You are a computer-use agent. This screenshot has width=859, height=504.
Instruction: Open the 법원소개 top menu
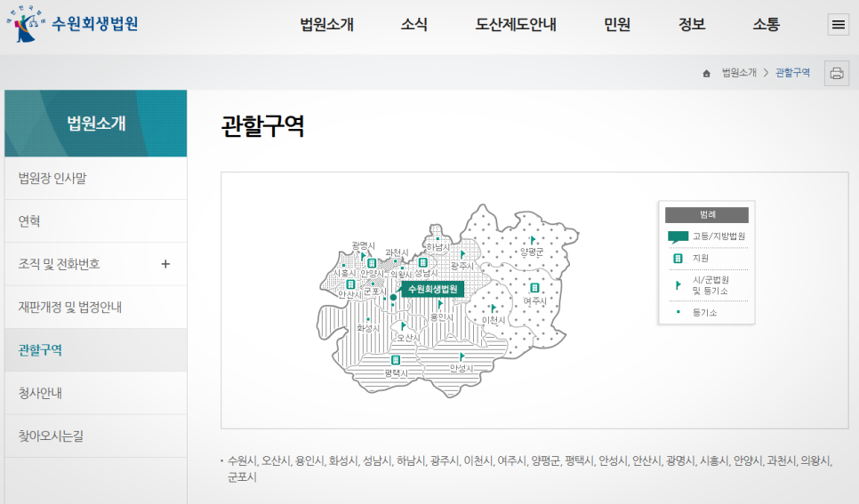click(x=326, y=25)
